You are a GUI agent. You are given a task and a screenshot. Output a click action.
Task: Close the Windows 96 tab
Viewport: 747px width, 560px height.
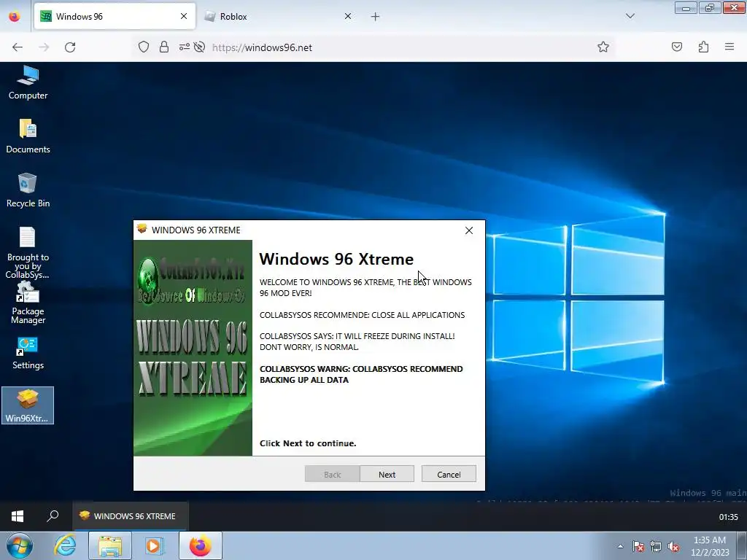pos(183,16)
